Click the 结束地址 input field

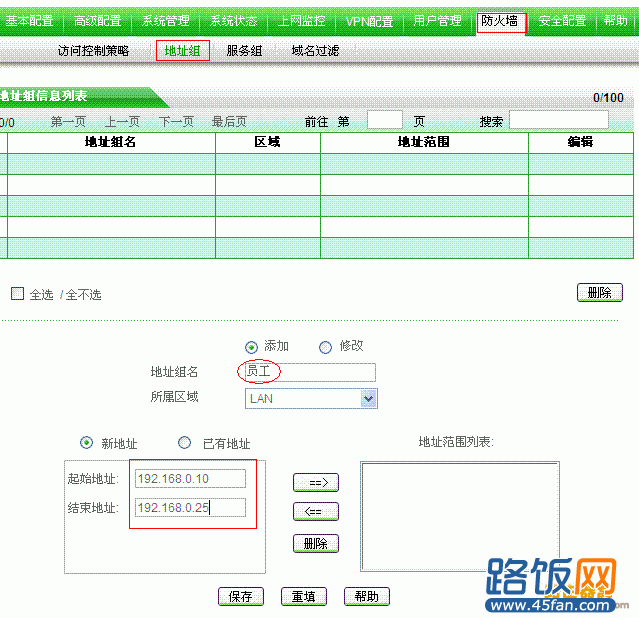click(190, 508)
